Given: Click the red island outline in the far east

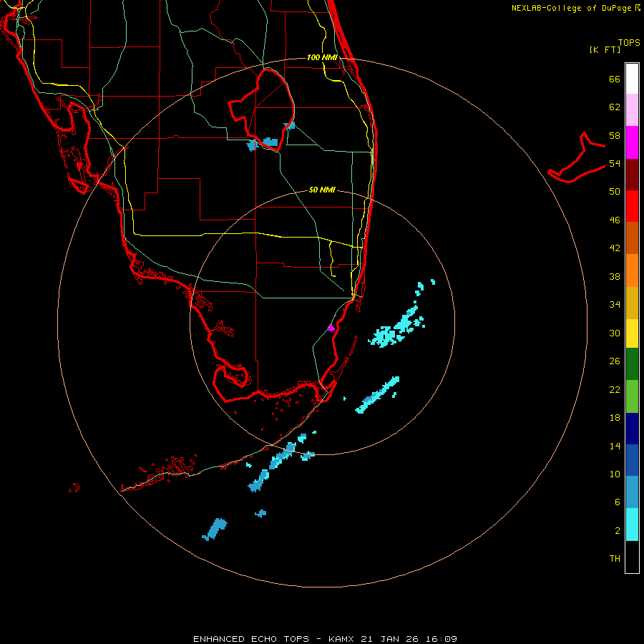Looking at the screenshot, I should point(577,159).
